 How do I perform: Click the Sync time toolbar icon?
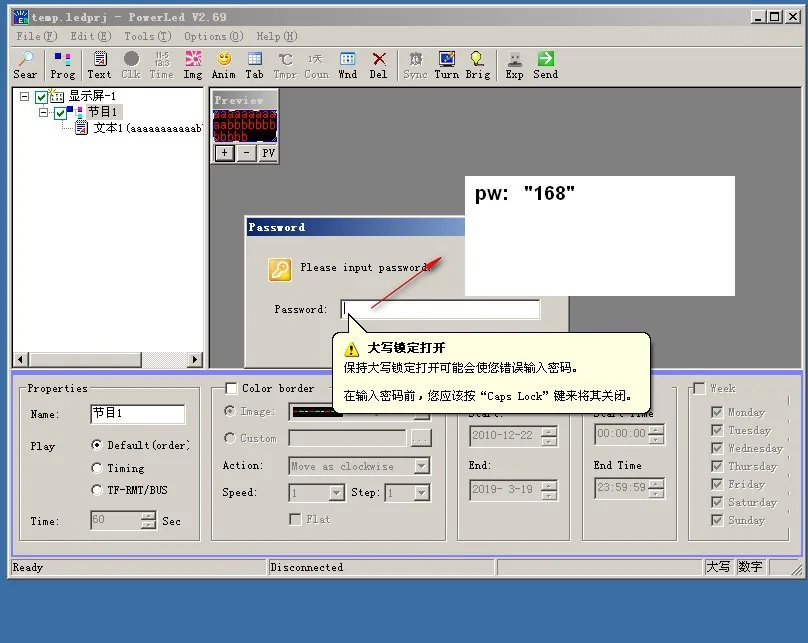pos(416,65)
